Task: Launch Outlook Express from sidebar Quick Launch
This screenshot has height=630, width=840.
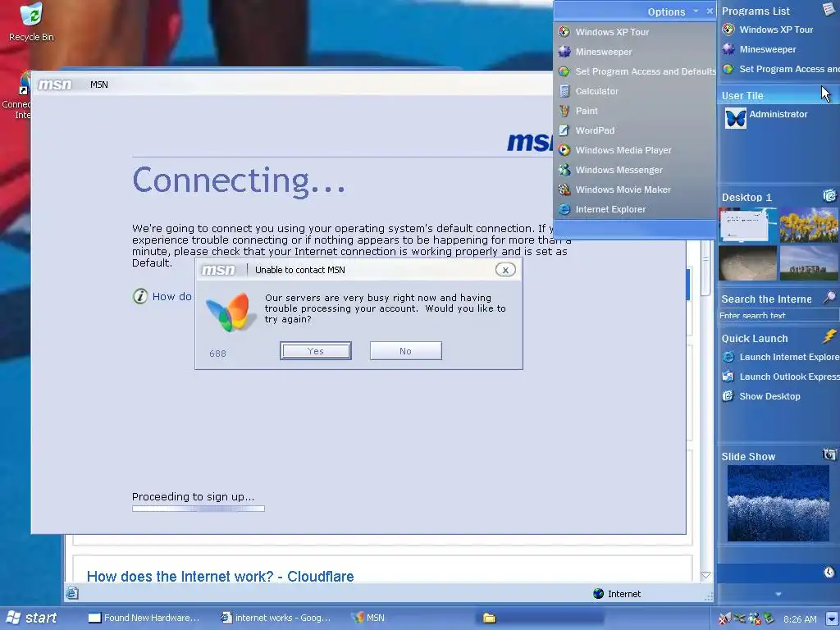Action: coord(779,377)
